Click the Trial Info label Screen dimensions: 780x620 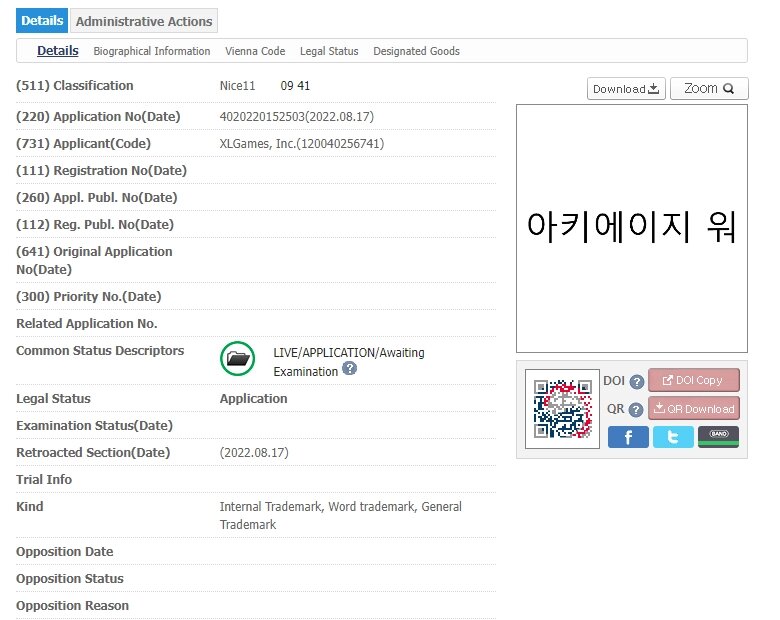point(44,480)
